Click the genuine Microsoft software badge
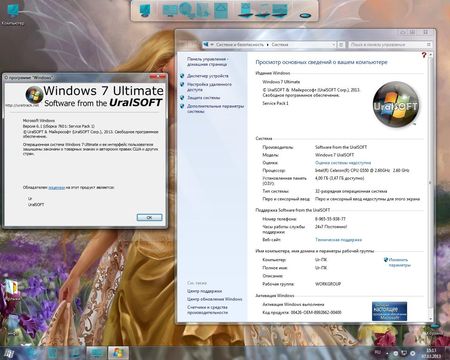 pos(389,311)
